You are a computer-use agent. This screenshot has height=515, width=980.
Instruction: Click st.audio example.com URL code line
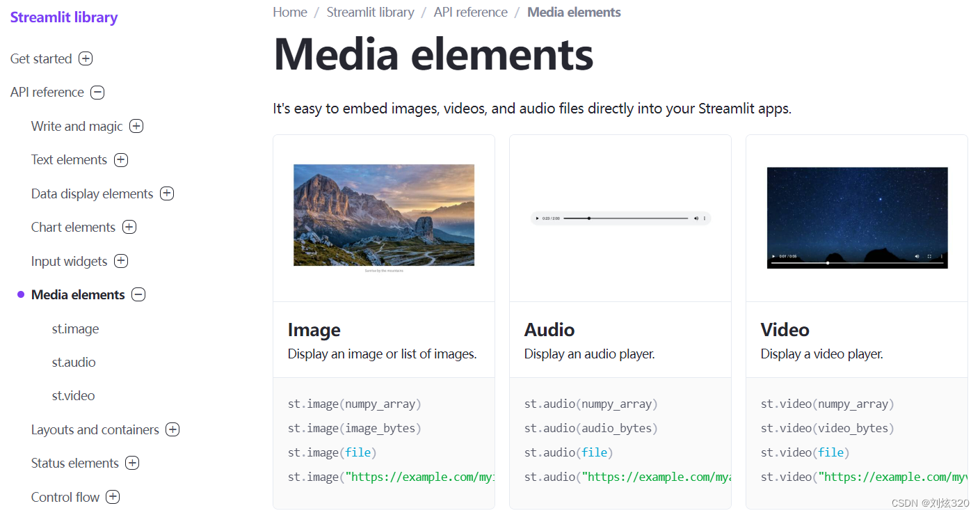point(627,477)
